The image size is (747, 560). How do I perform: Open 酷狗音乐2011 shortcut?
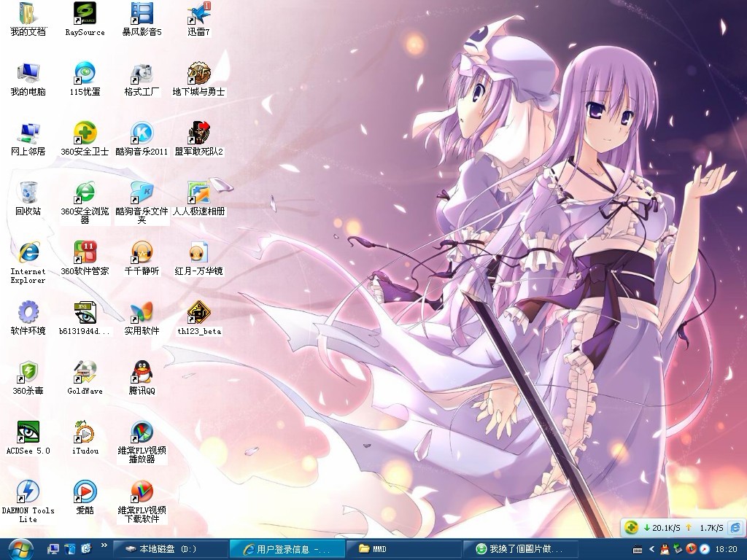click(142, 133)
